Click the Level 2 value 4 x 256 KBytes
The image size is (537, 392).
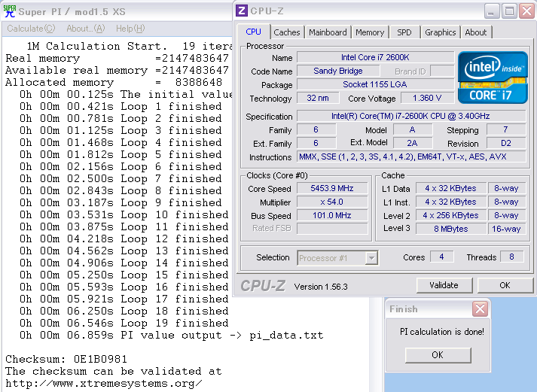pyautogui.click(x=450, y=215)
